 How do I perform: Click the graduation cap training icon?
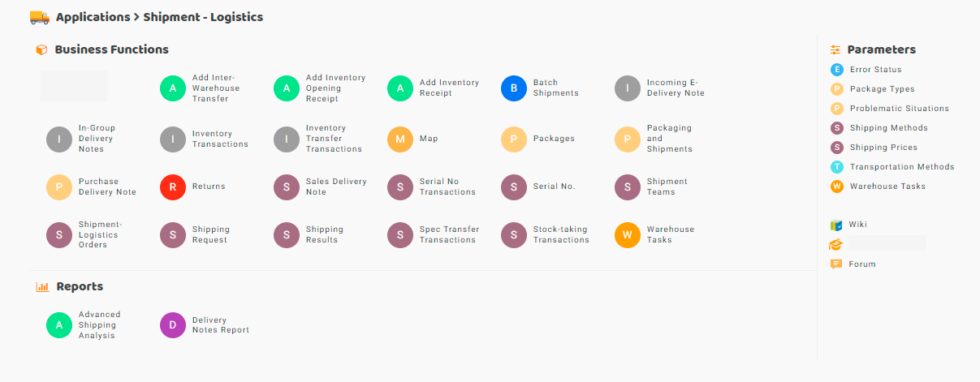(836, 244)
